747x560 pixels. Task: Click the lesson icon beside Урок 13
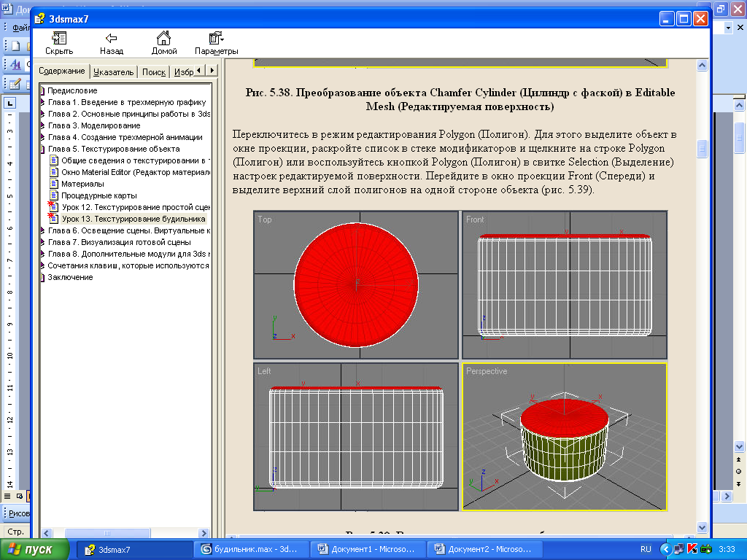click(x=53, y=218)
